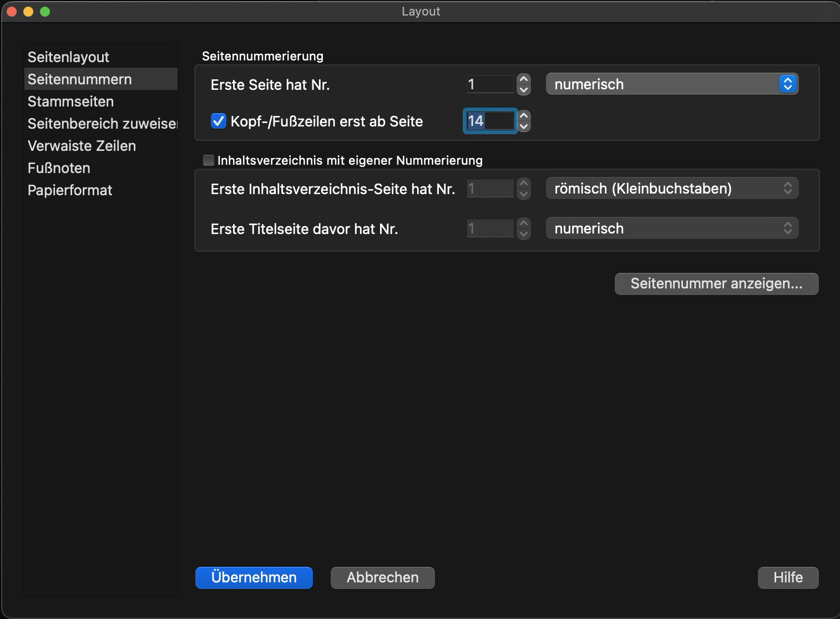Screen dimensions: 840x619
Task: Click up arrow of 'Kopf-/Fußzeilen erst ab Seite' stepper
Action: coord(523,116)
